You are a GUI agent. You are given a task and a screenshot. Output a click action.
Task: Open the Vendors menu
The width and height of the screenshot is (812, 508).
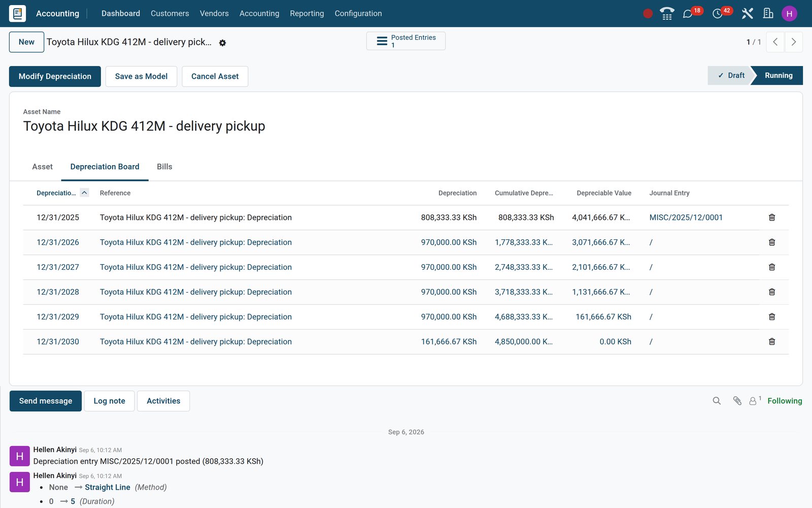pos(214,13)
